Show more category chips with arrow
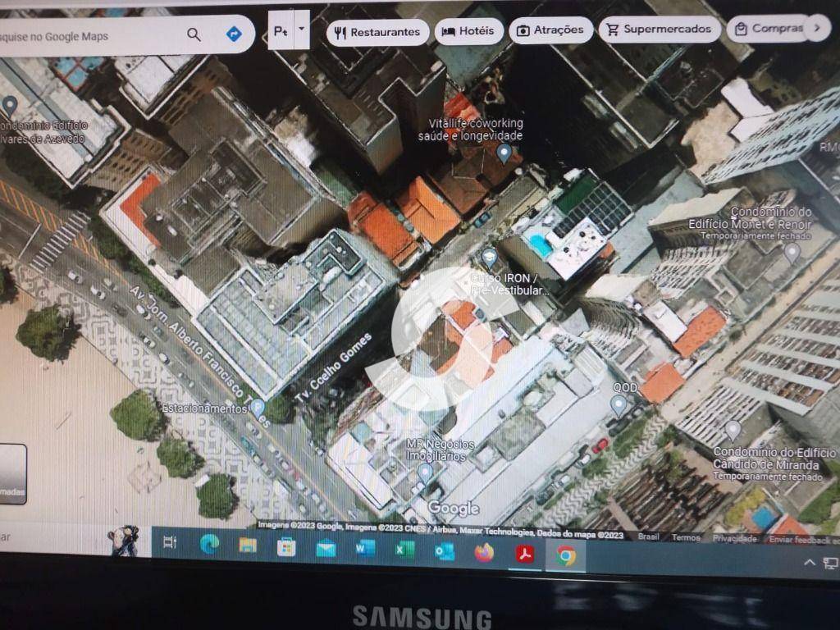 [817, 27]
